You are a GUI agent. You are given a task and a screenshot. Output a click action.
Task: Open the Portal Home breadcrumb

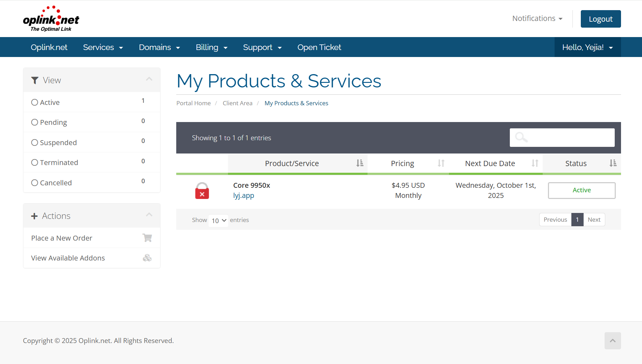tap(193, 103)
